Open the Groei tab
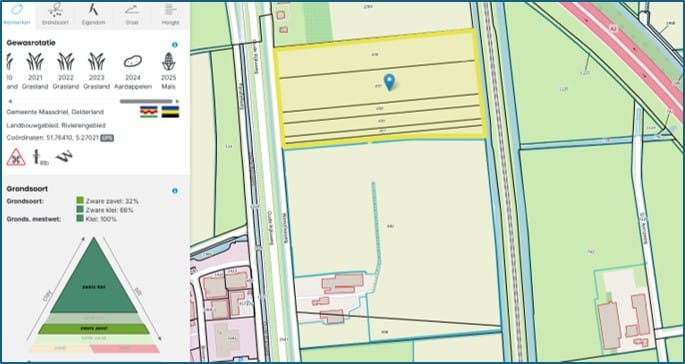 [131, 15]
